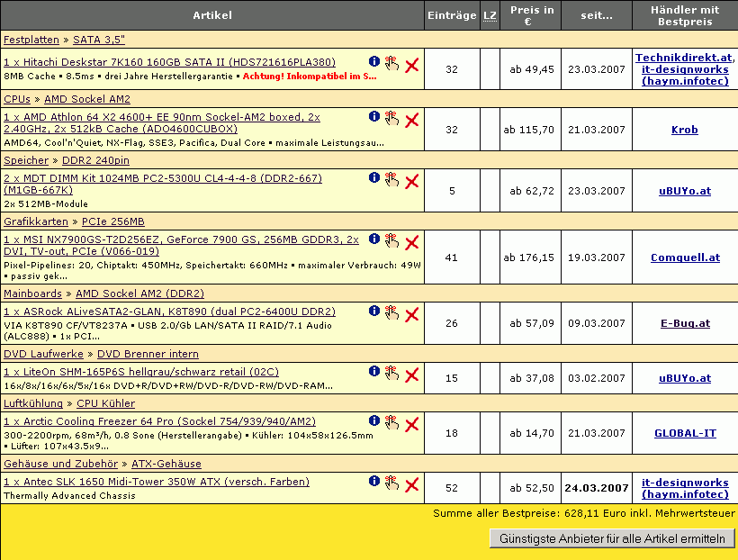This screenshot has height=560, width=738.
Task: Visit the GLOBAL-IT dealer link
Action: point(685,433)
